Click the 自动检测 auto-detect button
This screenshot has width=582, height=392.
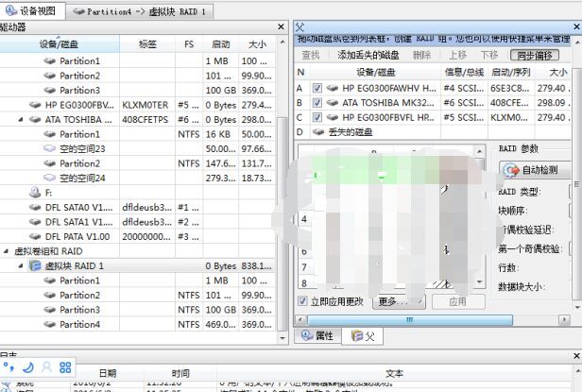click(532, 170)
